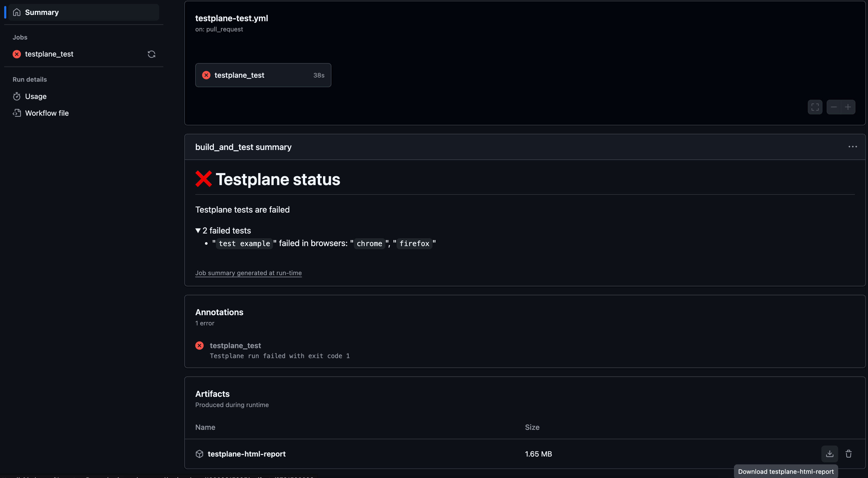Open the Summary sidebar item
This screenshot has height=478, width=868.
[42, 13]
